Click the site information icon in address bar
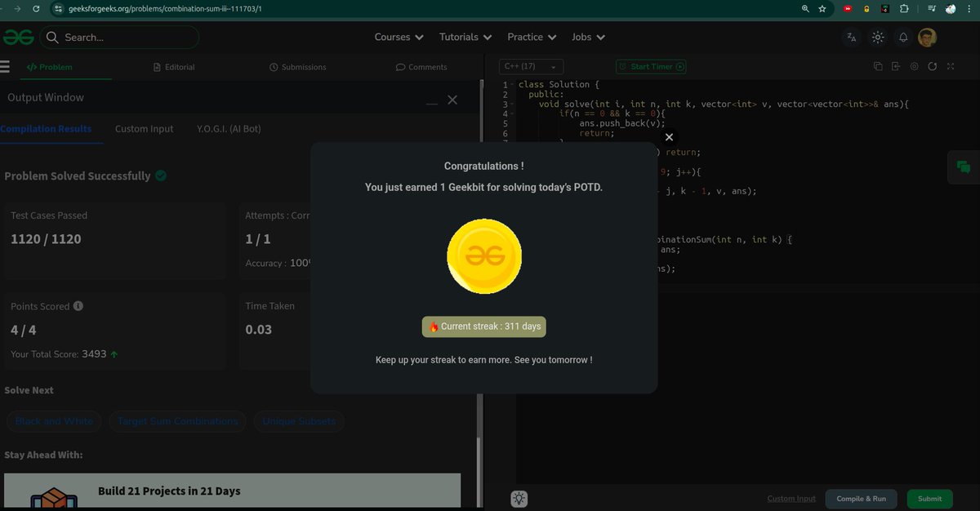Image resolution: width=980 pixels, height=511 pixels. tap(58, 8)
